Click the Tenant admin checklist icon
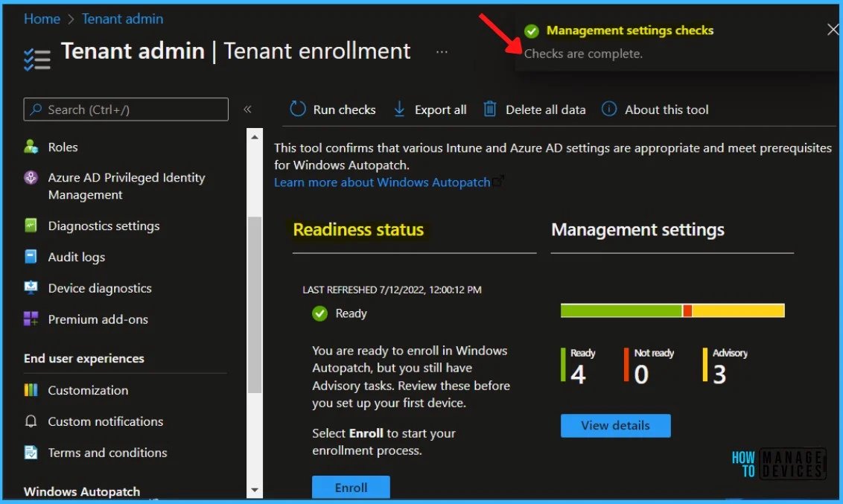Viewport: 843px width, 504px height. 37,59
